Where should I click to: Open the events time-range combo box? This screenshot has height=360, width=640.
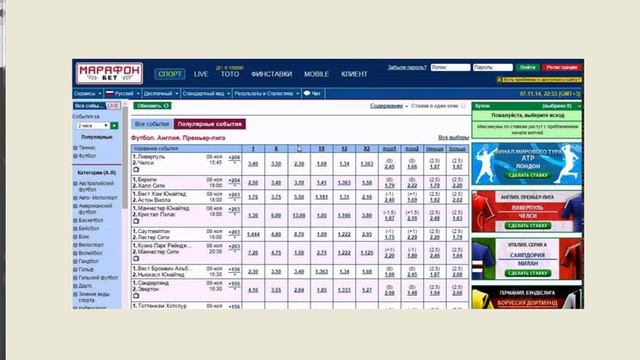(x=93, y=126)
